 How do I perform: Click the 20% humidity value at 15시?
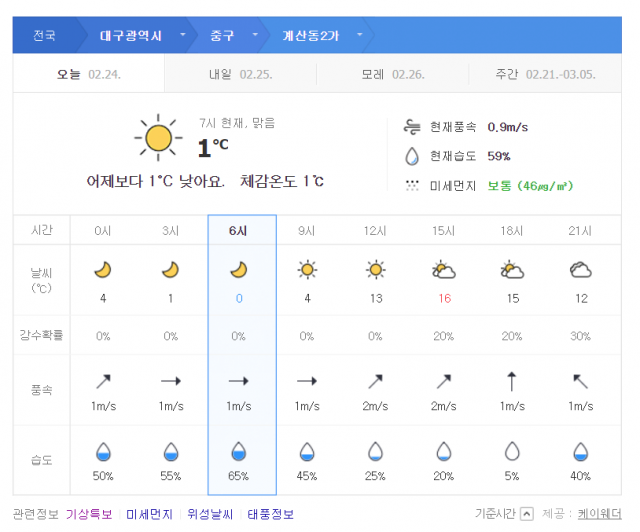point(443,476)
